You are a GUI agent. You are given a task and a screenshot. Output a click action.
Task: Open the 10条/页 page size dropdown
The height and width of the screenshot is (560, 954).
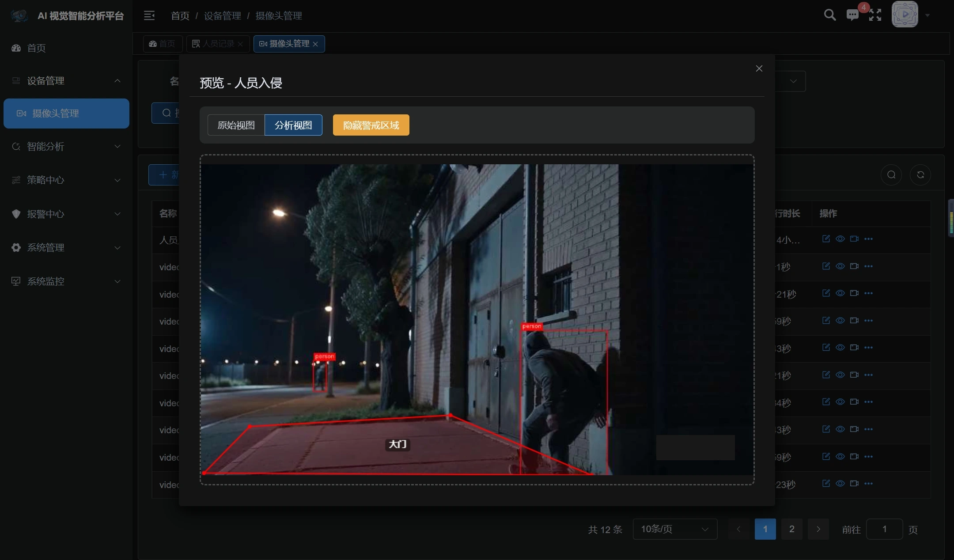pos(675,529)
